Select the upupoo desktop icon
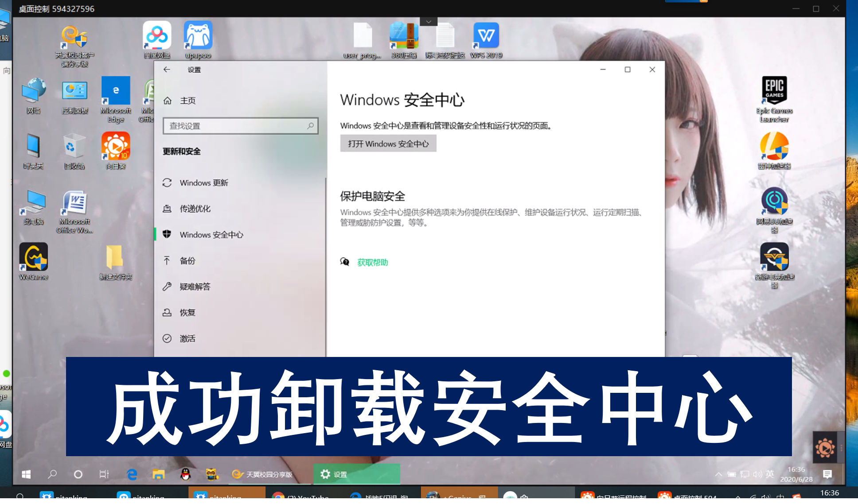The width and height of the screenshot is (858, 504). (x=198, y=40)
